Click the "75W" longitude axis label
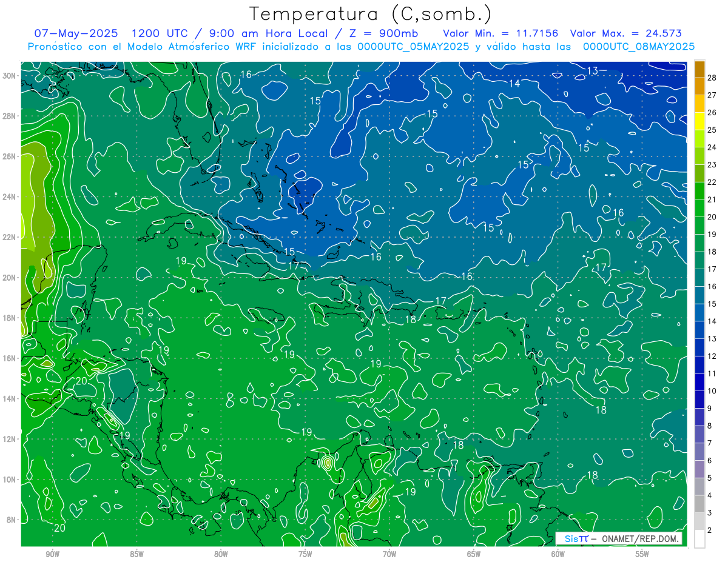 [305, 555]
